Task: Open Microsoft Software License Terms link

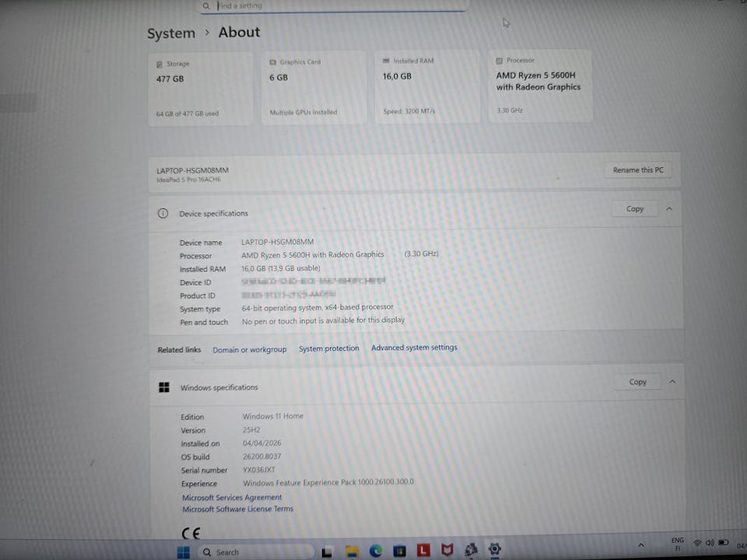Action: pos(238,509)
